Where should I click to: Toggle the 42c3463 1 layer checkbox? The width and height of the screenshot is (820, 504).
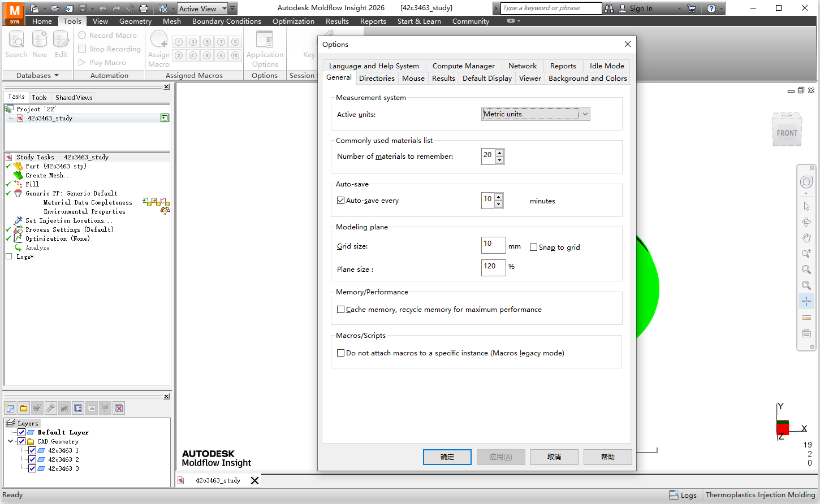coord(32,450)
